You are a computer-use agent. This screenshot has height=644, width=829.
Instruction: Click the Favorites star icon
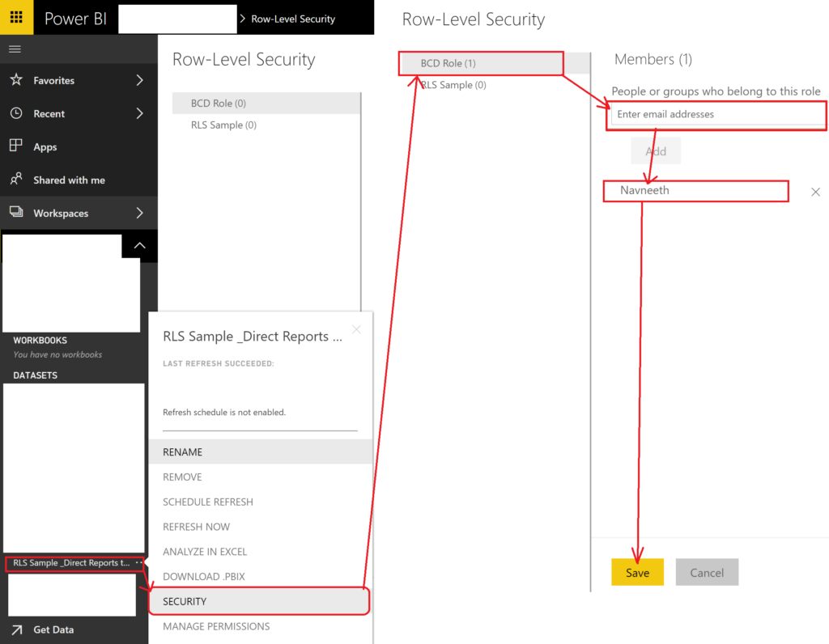pos(15,80)
